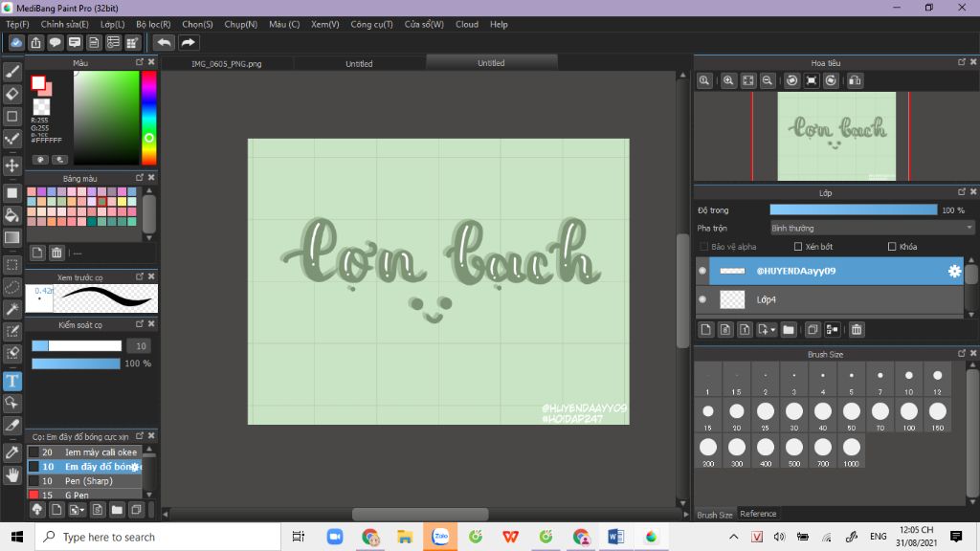Open the Chỉnh sửa(E) menu
This screenshot has width=980, height=551.
tap(64, 24)
